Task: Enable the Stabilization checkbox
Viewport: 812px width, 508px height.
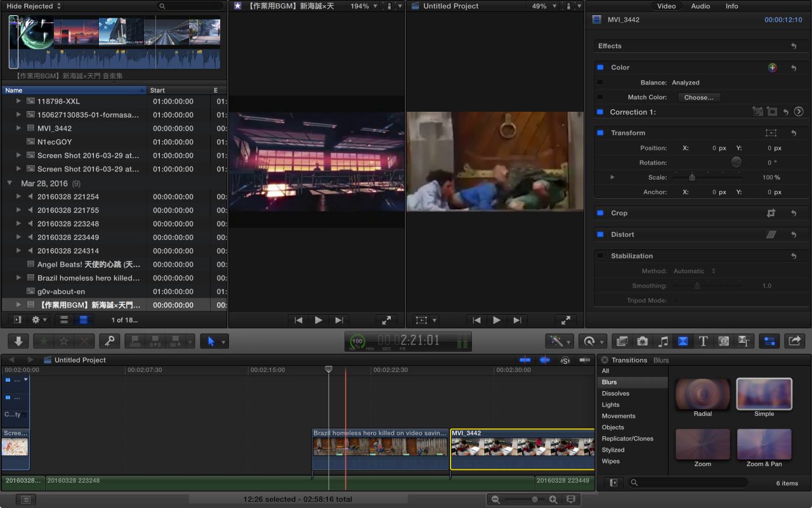Action: click(x=600, y=256)
